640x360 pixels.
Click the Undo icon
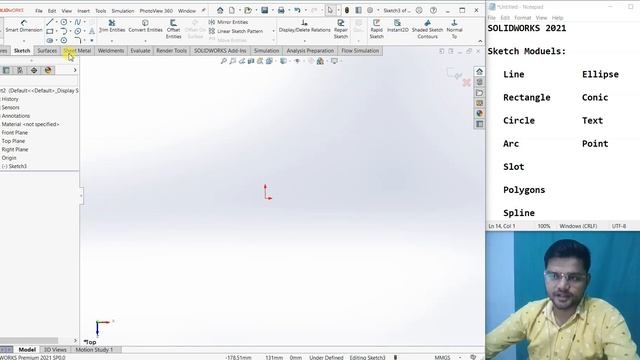(x=298, y=10)
